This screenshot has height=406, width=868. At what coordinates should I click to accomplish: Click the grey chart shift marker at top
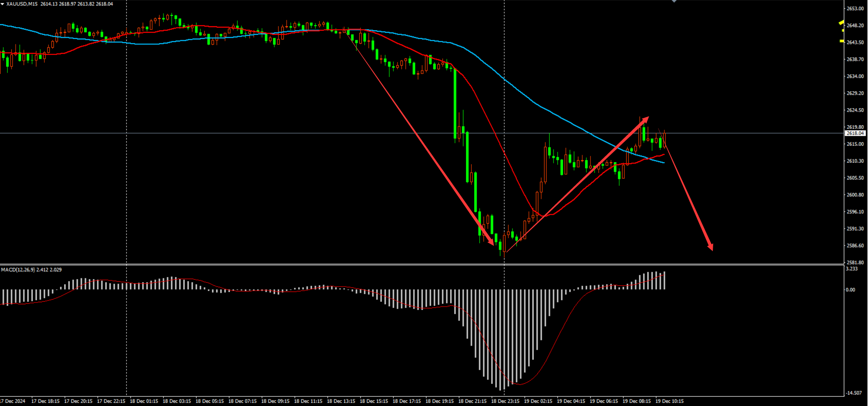674,1
